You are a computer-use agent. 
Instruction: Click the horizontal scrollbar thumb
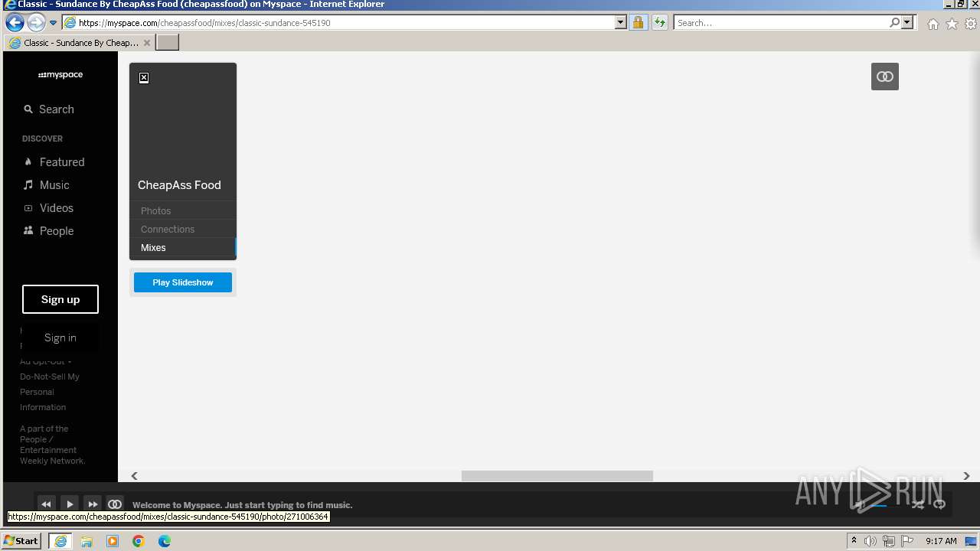pyautogui.click(x=557, y=475)
